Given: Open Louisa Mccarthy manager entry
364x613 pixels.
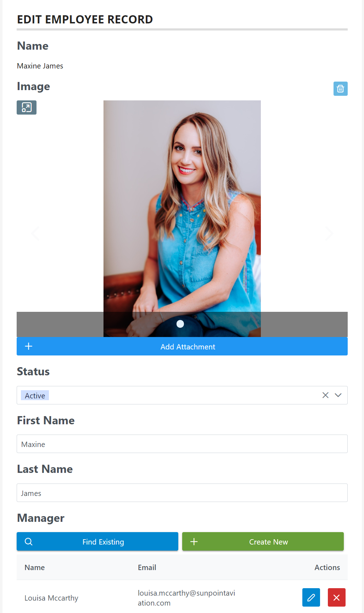Looking at the screenshot, I should pos(51,598).
